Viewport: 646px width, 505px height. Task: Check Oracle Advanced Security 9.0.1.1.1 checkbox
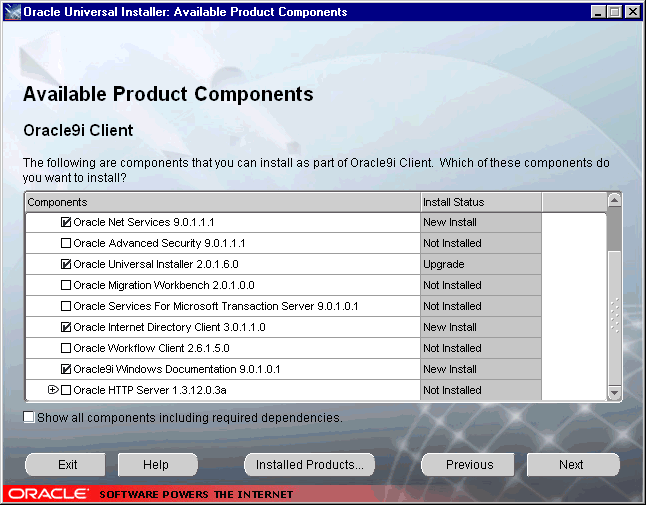click(66, 243)
